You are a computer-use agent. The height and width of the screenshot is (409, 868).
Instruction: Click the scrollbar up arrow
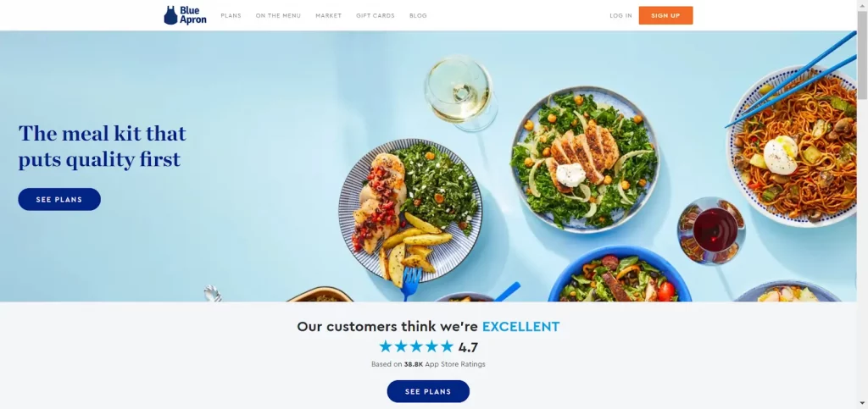(x=862, y=4)
